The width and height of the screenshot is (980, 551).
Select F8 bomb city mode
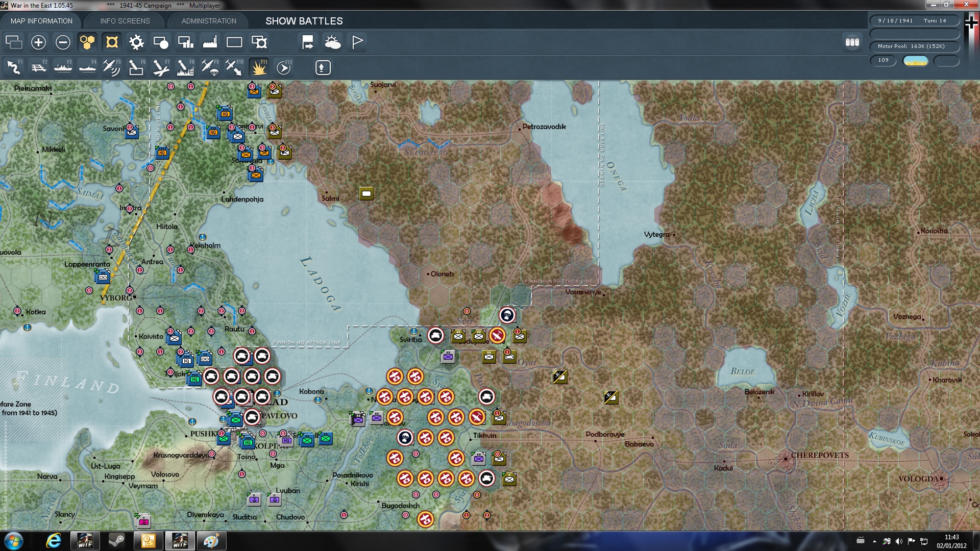tap(185, 67)
